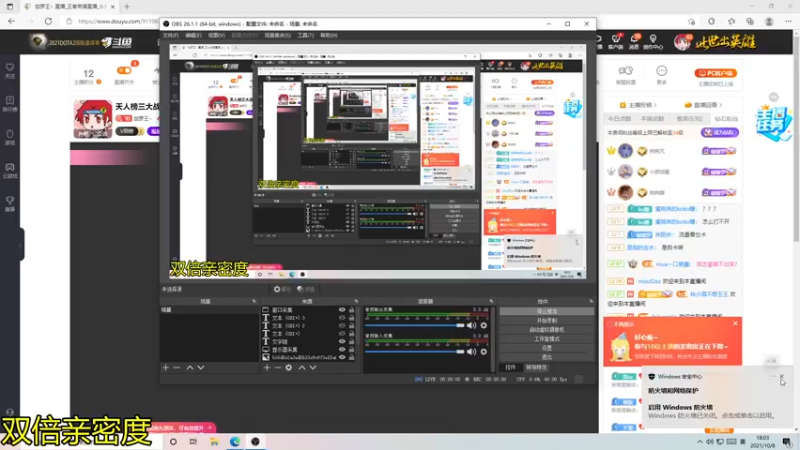Add a new scene with plus icon
The height and width of the screenshot is (450, 800).
click(x=165, y=367)
